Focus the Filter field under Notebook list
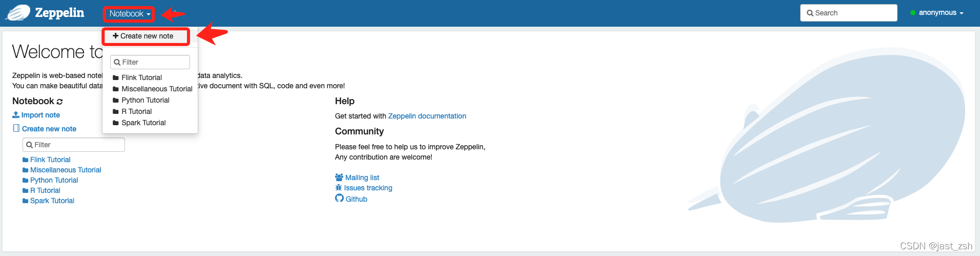 [74, 145]
